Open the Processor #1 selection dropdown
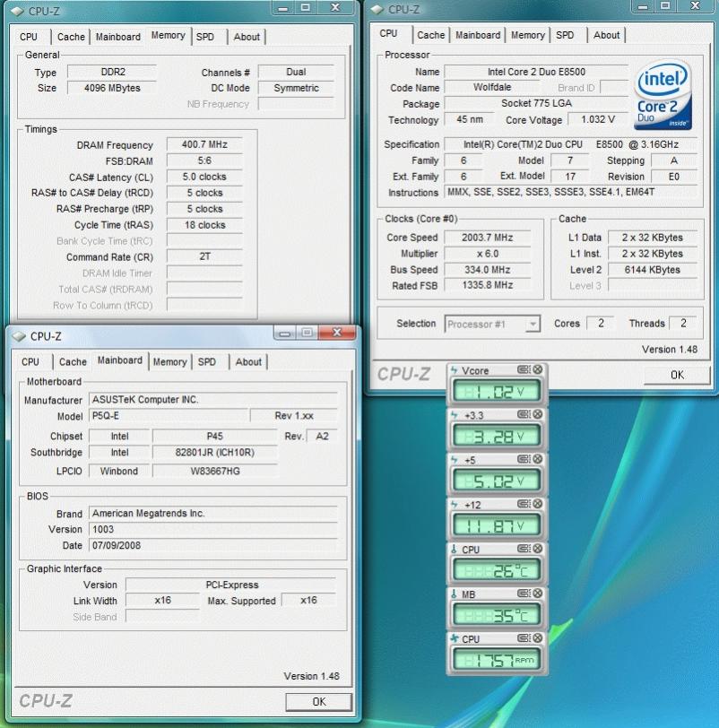The width and height of the screenshot is (719, 728). click(533, 324)
